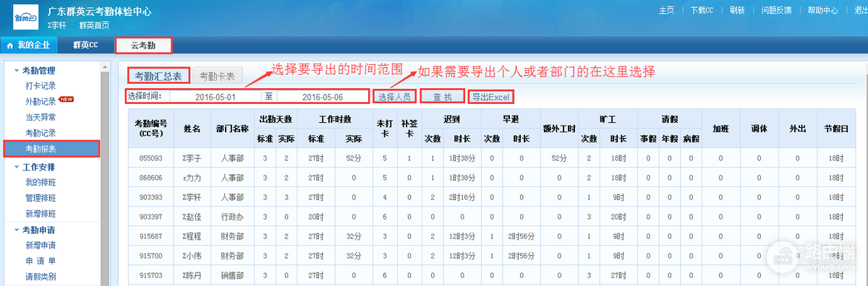This screenshot has height=286, width=868.
Task: Click the home icon beside 我的企业
Action: click(x=9, y=45)
